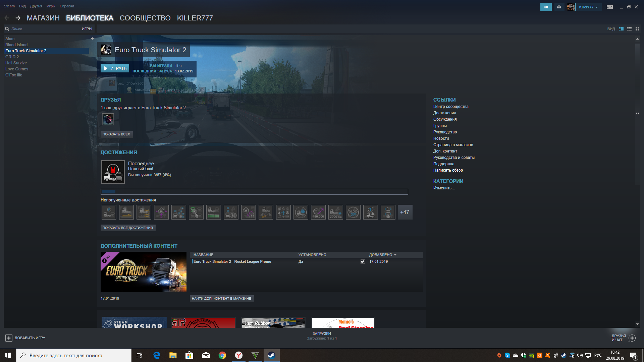
Task: Open the Обсуждения link
Action: (x=445, y=119)
